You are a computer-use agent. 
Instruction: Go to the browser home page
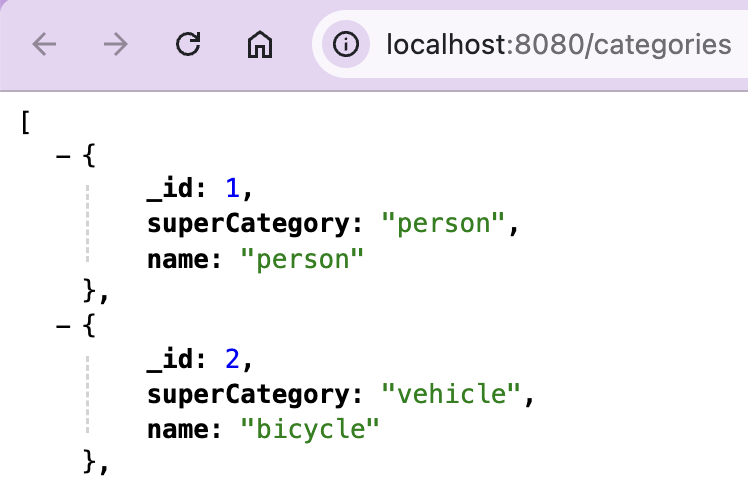point(260,44)
